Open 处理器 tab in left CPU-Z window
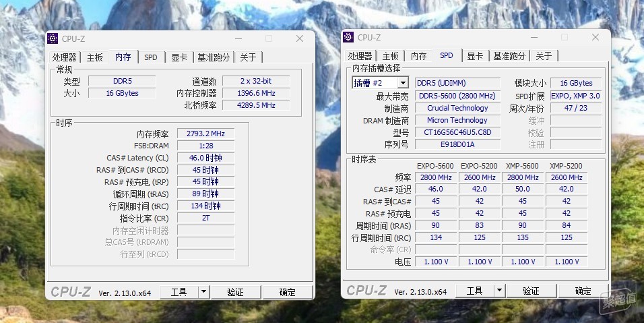The height and width of the screenshot is (323, 644). (64, 57)
